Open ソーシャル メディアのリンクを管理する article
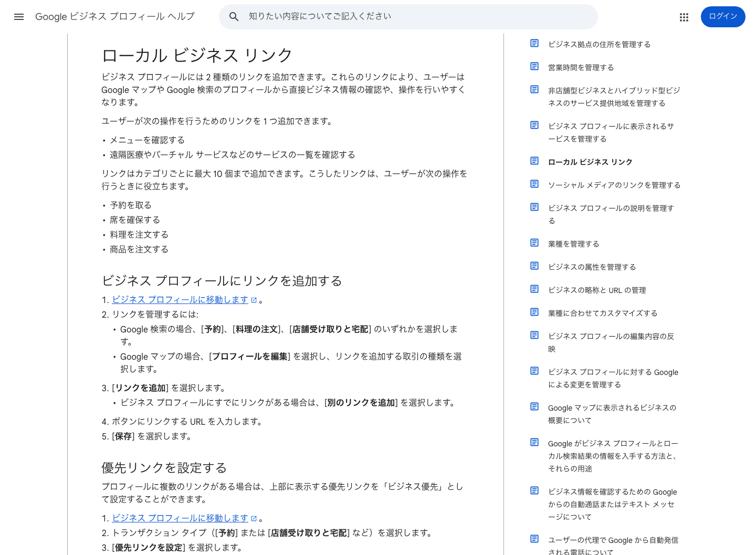 click(614, 185)
